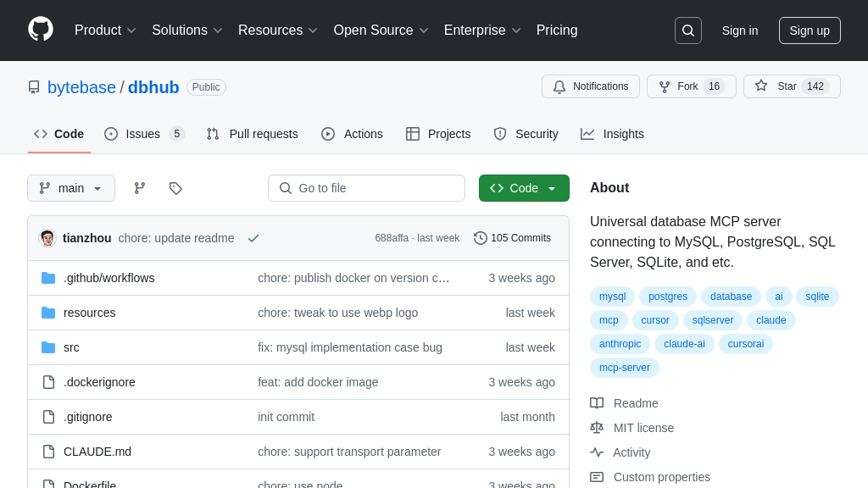868x488 pixels.
Task: Click the Notifications bell icon
Action: point(559,87)
